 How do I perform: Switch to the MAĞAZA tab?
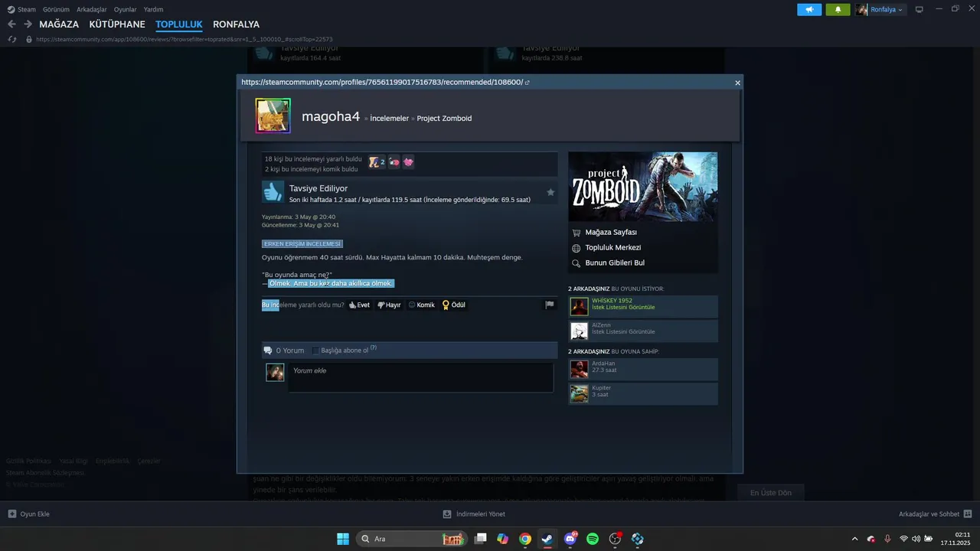click(x=59, y=24)
